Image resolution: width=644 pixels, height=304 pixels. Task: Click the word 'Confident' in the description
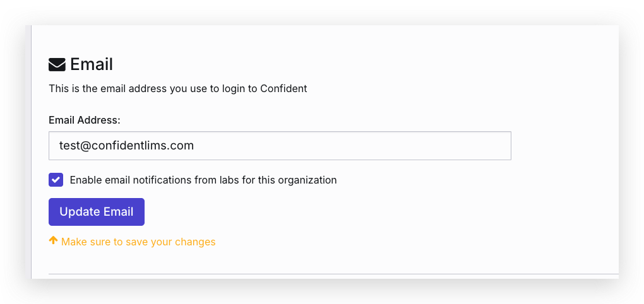283,88
